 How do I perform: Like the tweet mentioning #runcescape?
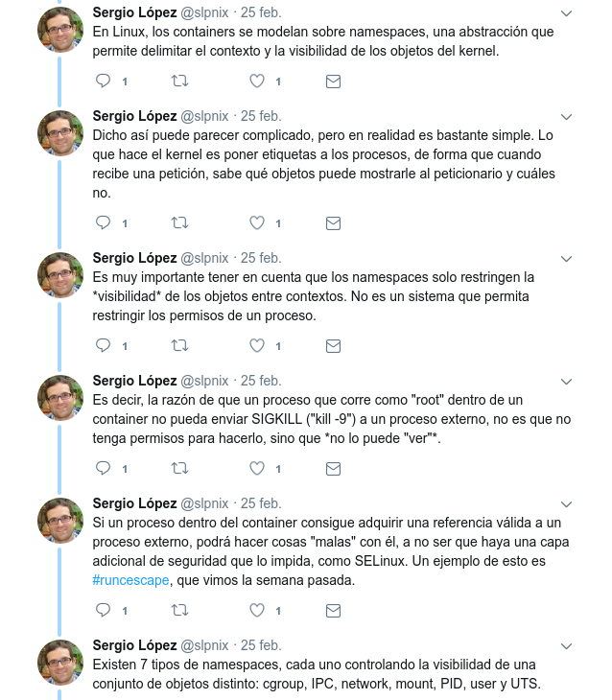click(x=257, y=610)
